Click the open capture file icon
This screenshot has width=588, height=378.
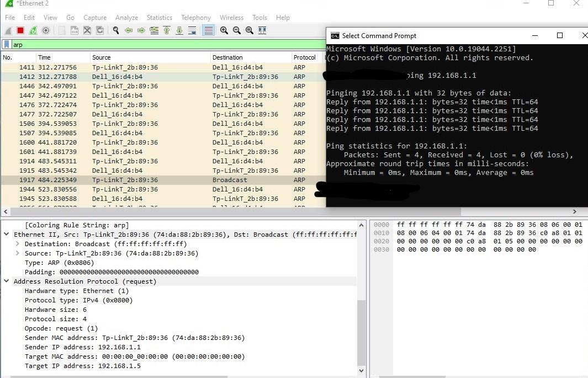coord(62,31)
